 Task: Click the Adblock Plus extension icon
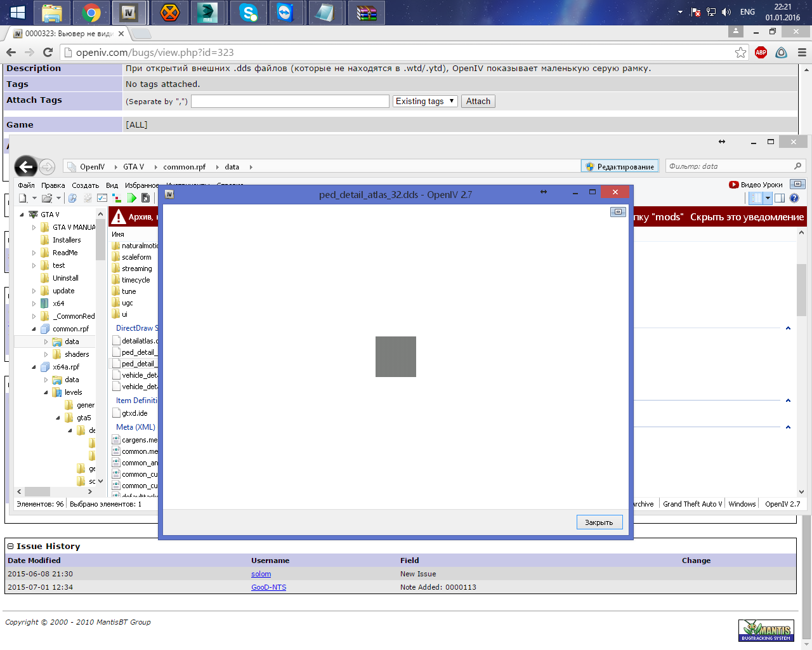coord(761,53)
